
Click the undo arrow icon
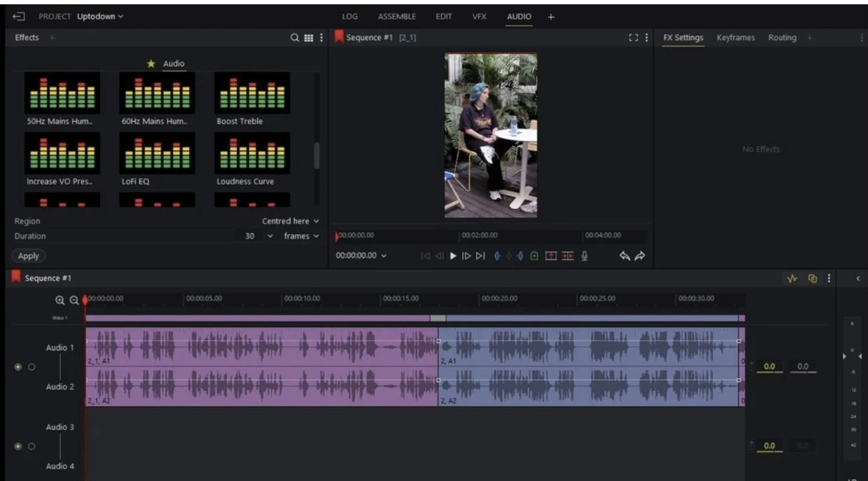pyautogui.click(x=626, y=256)
